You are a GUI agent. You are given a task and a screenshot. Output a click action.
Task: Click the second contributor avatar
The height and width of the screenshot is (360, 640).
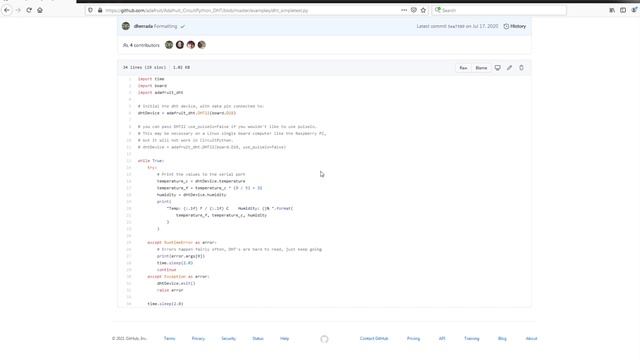coord(180,45)
